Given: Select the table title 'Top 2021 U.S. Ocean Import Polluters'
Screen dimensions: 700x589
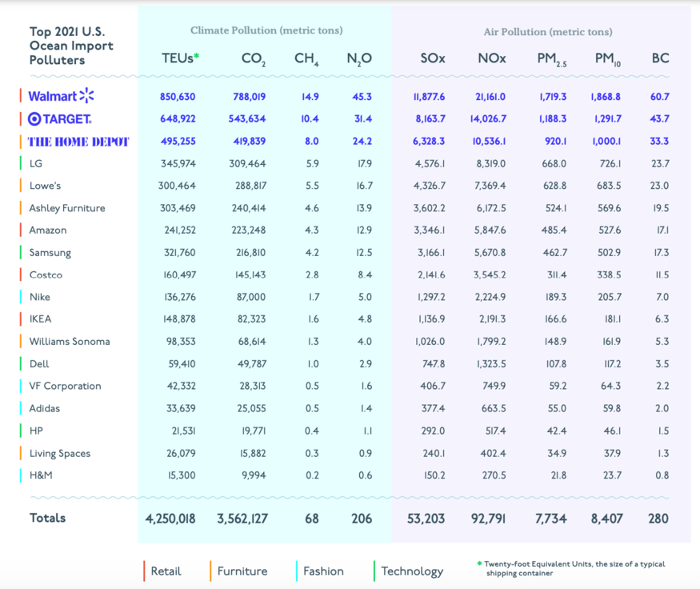Looking at the screenshot, I should point(71,46).
